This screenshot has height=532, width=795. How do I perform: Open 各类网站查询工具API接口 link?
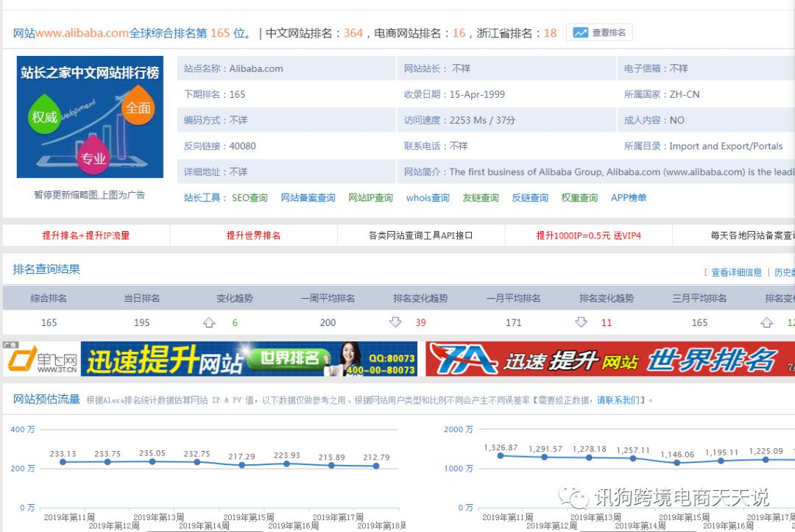(x=420, y=235)
